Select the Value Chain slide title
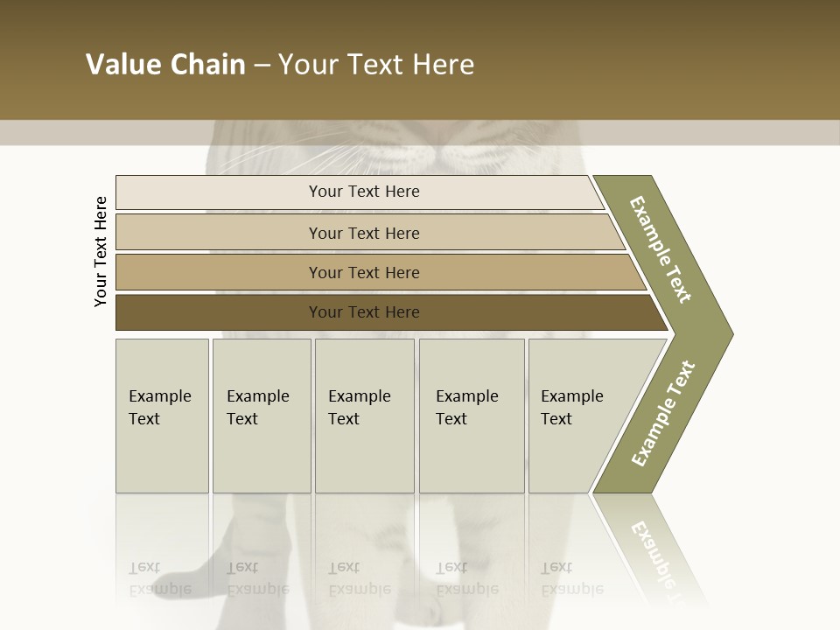The height and width of the screenshot is (630, 840). [280, 64]
